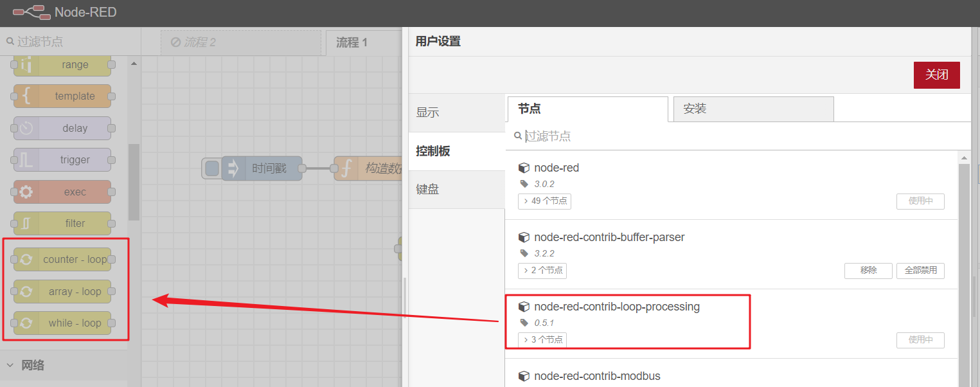Click the loop-processing package cube icon
This screenshot has height=387, width=980.
click(x=524, y=307)
